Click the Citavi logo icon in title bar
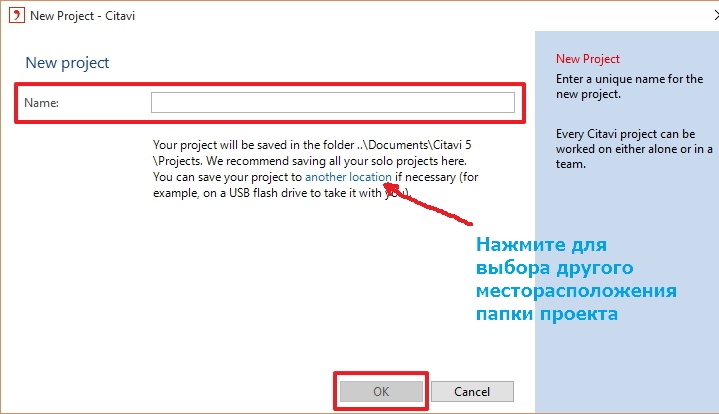719x414 pixels. click(x=17, y=16)
